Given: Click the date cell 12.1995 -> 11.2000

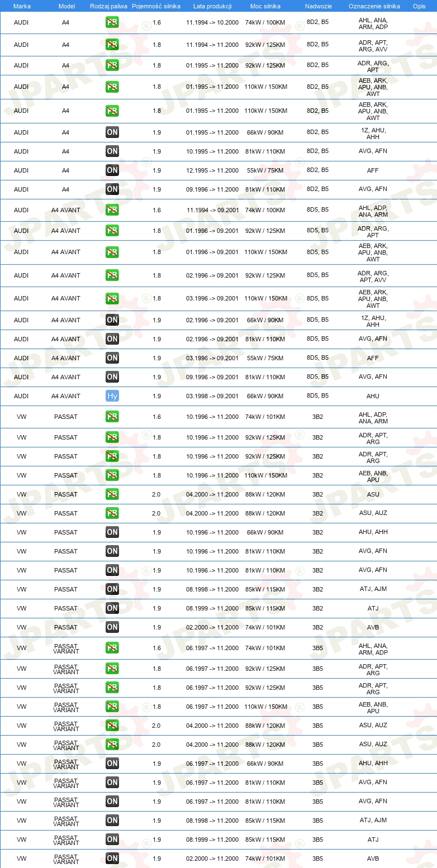Looking at the screenshot, I should click(212, 170).
